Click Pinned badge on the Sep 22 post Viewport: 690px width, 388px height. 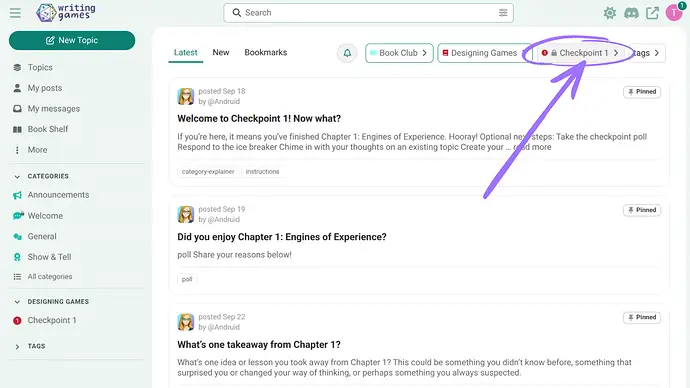pyautogui.click(x=642, y=318)
